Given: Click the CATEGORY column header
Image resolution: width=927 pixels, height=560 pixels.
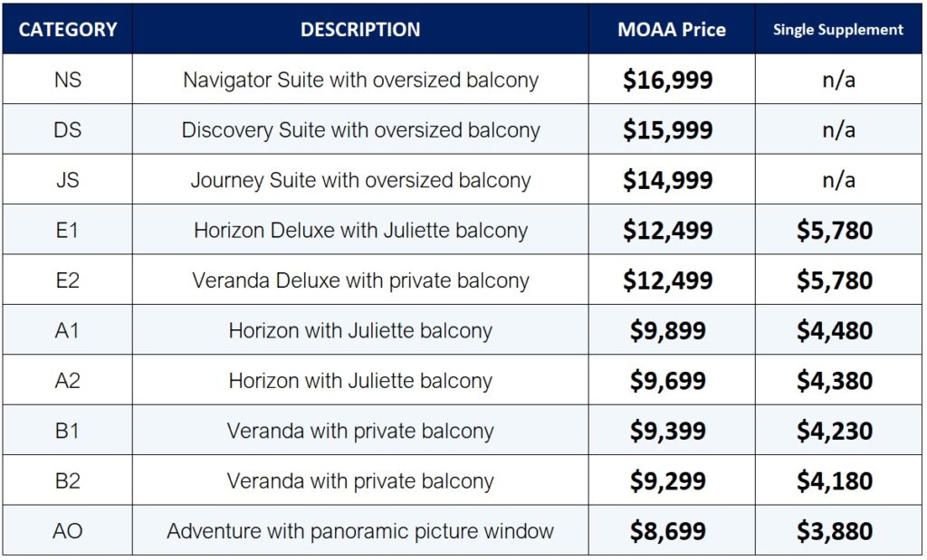Looking at the screenshot, I should tap(68, 29).
